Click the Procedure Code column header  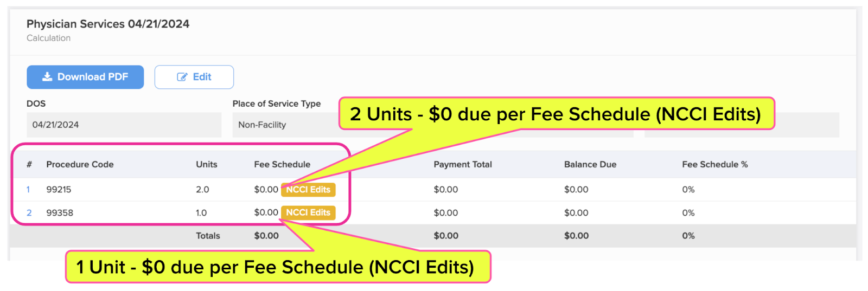[80, 164]
